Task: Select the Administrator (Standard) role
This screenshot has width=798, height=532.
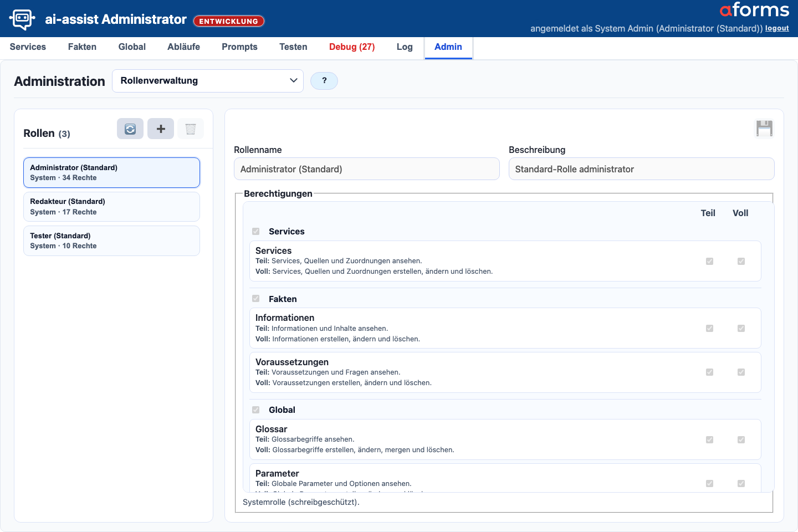Action: pos(111,172)
